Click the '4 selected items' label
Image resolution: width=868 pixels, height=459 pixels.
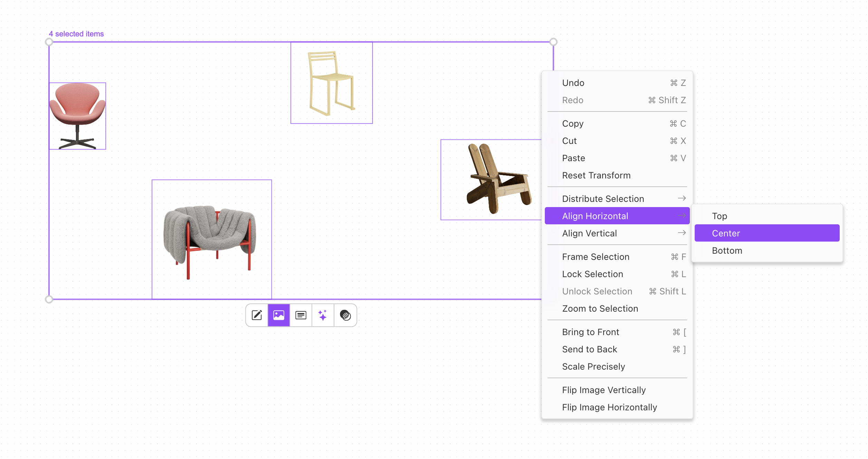[76, 34]
